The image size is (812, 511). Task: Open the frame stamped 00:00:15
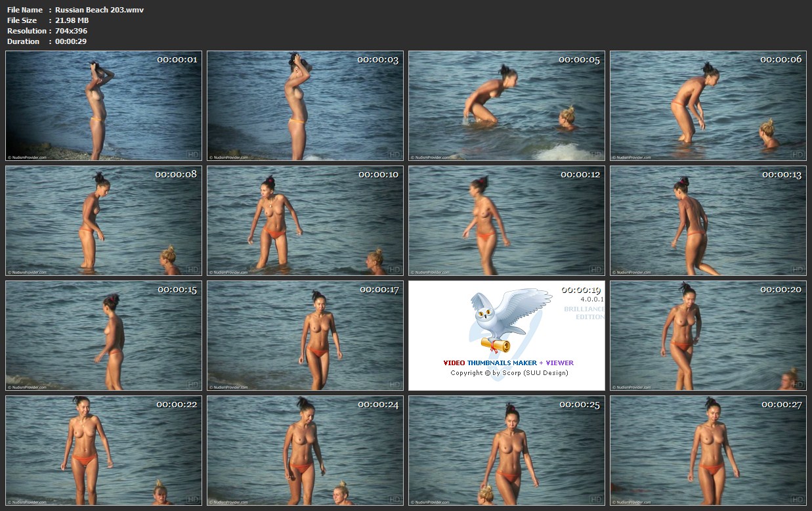tap(104, 336)
